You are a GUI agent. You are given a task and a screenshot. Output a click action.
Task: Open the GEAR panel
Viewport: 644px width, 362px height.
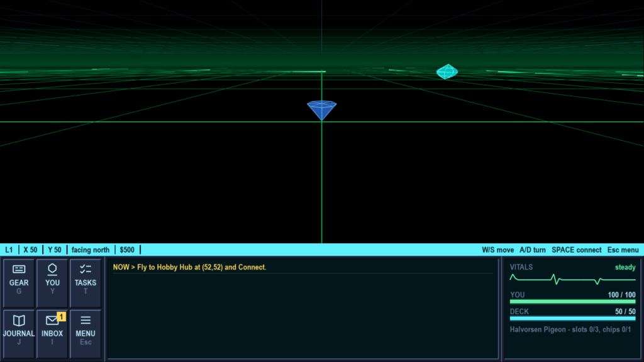[19, 283]
